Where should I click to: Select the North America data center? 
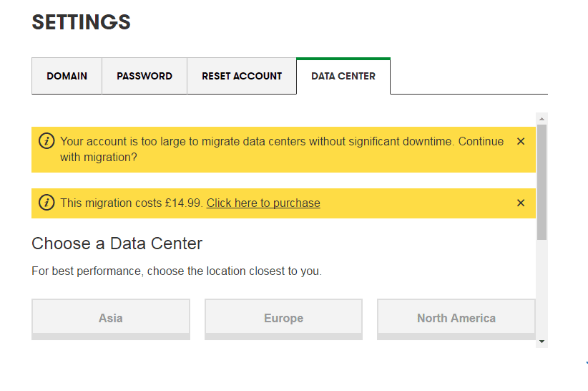pos(456,318)
